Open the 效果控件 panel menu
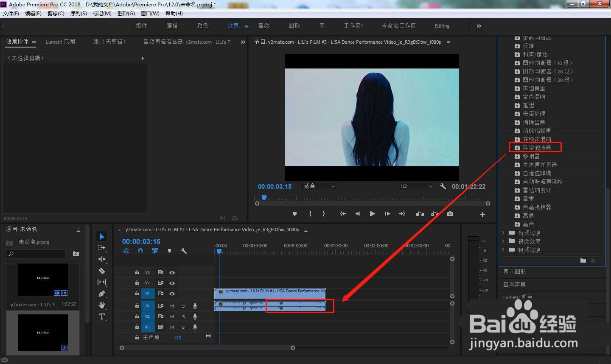 pos(34,42)
